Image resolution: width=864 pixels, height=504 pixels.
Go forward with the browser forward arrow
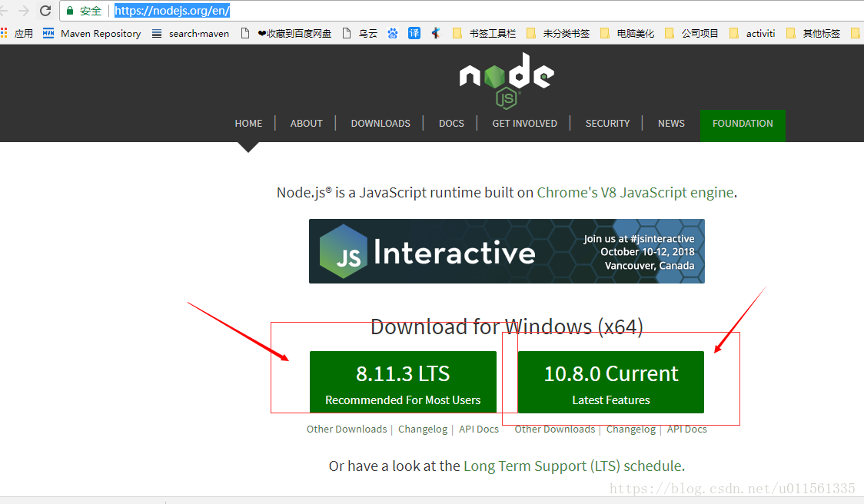click(24, 11)
